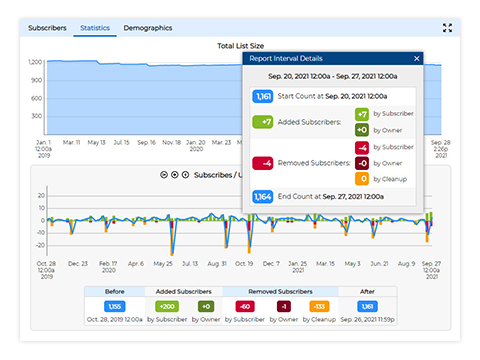Screen dimensions: 480x360
Task: Click the 'Removed Subscribers' column header in table
Action: (x=280, y=292)
